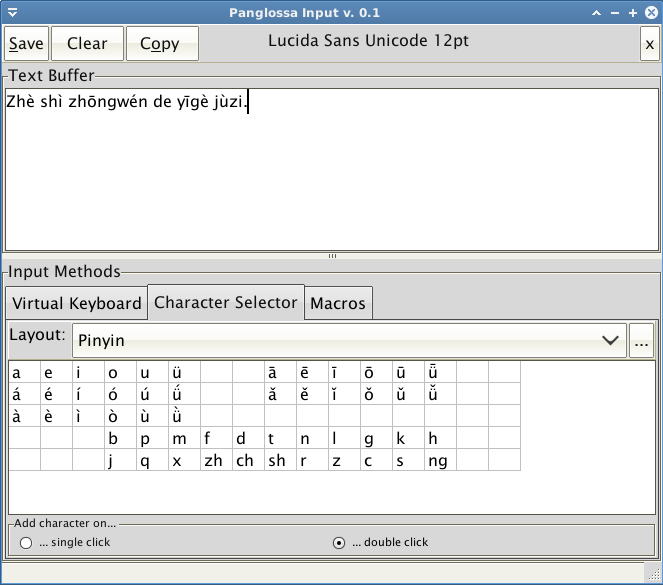Screen dimensions: 663x585
Task: Select the double click radio option
Action: pos(339,542)
